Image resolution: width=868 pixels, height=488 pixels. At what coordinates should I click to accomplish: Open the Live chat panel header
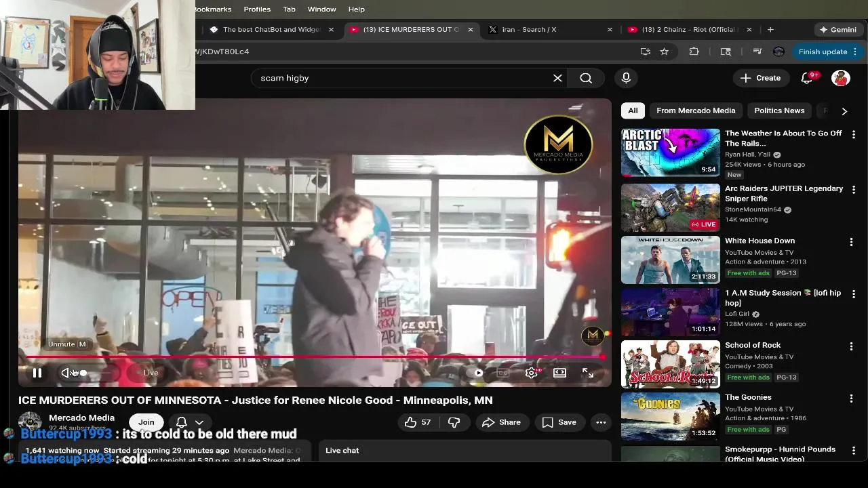[465, 451]
